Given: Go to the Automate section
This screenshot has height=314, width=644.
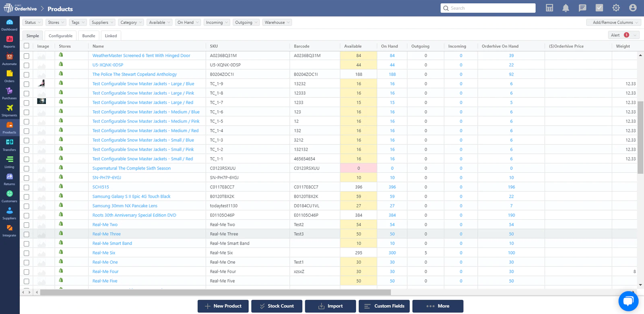Looking at the screenshot, I should tap(9, 59).
